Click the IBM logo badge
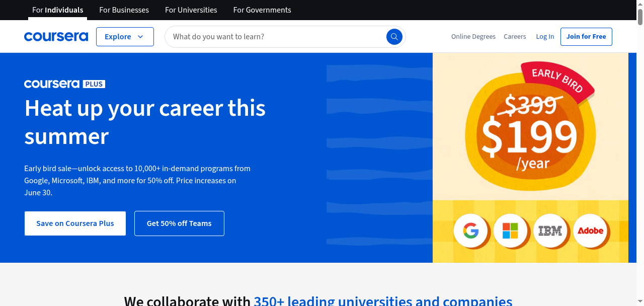The image size is (644, 306). 550,231
